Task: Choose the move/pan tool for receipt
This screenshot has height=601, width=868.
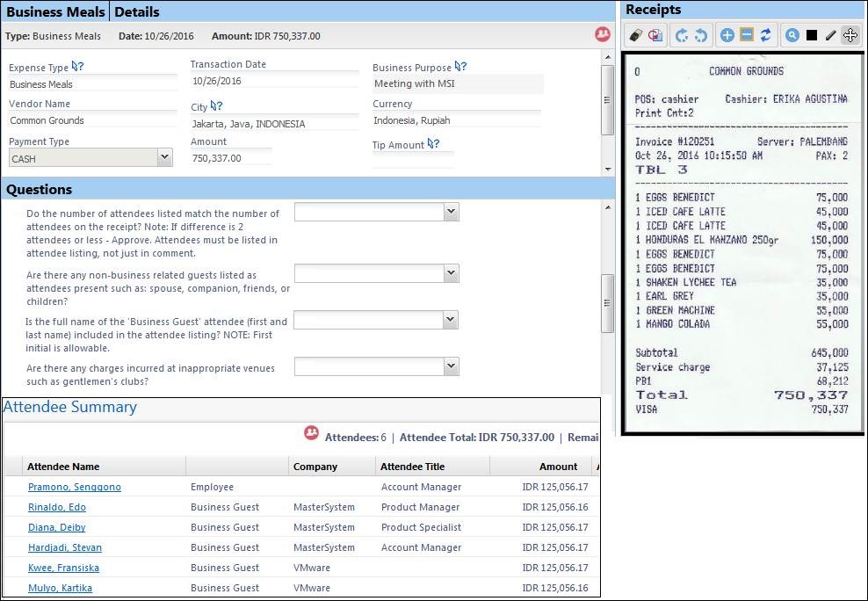Action: (x=850, y=36)
